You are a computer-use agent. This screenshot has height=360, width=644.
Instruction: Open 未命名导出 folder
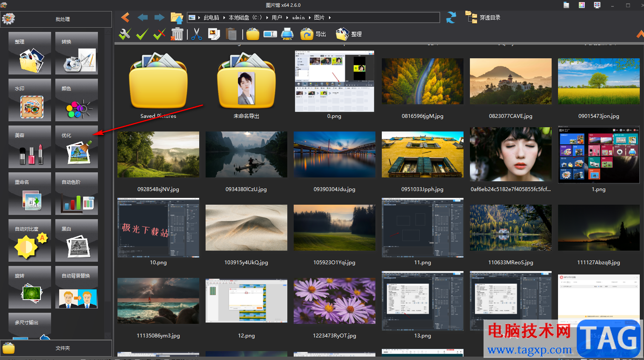246,81
